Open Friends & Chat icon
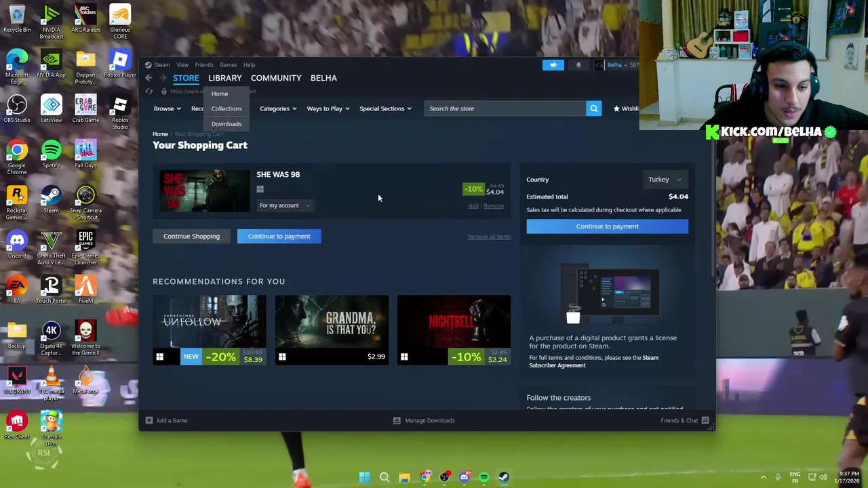Image resolution: width=868 pixels, height=488 pixels. pos(705,420)
